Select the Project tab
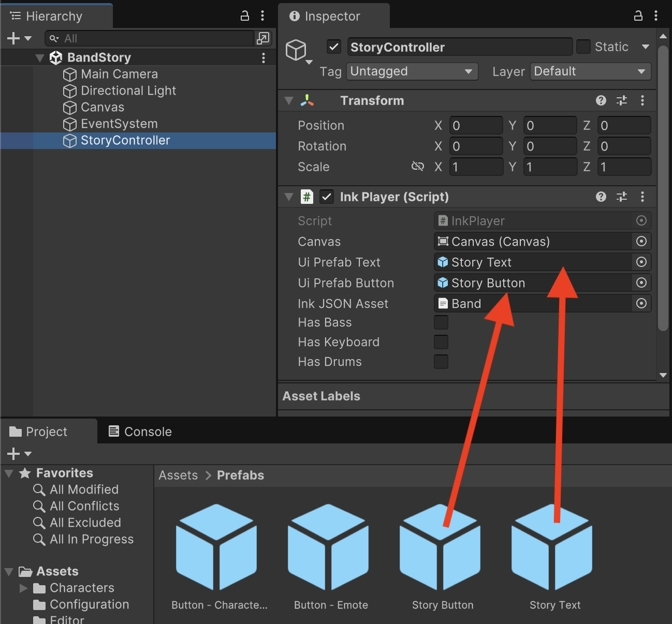The width and height of the screenshot is (672, 624). [39, 432]
